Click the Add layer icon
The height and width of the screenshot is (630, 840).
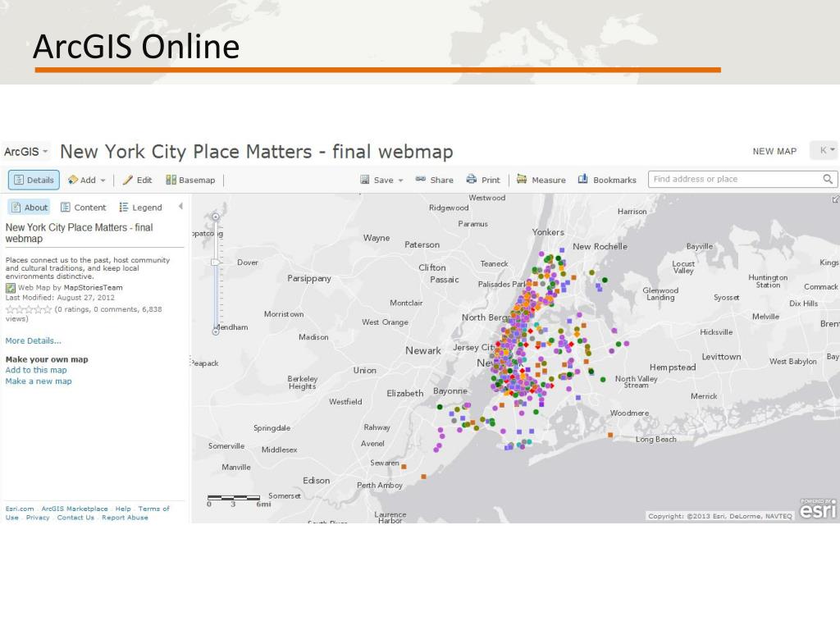[73, 180]
